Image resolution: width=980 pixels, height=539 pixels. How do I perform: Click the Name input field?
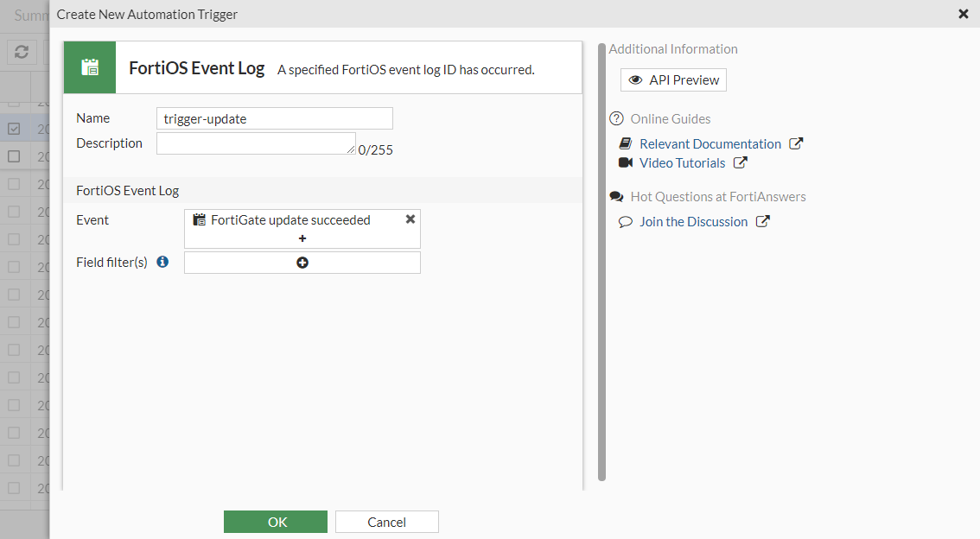coord(274,118)
